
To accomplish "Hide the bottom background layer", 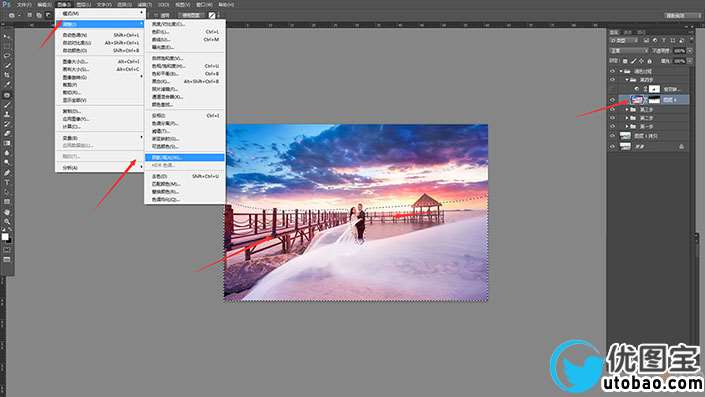I will click(x=612, y=147).
